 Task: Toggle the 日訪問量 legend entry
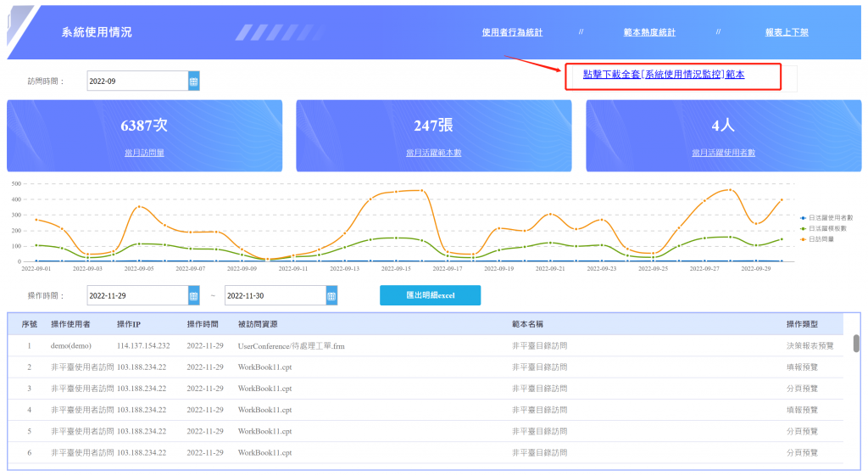click(x=816, y=239)
